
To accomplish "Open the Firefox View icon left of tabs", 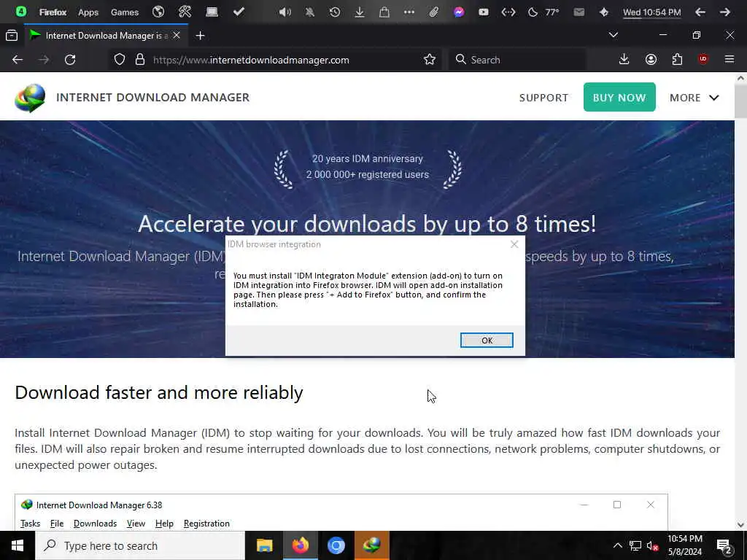I will point(12,35).
